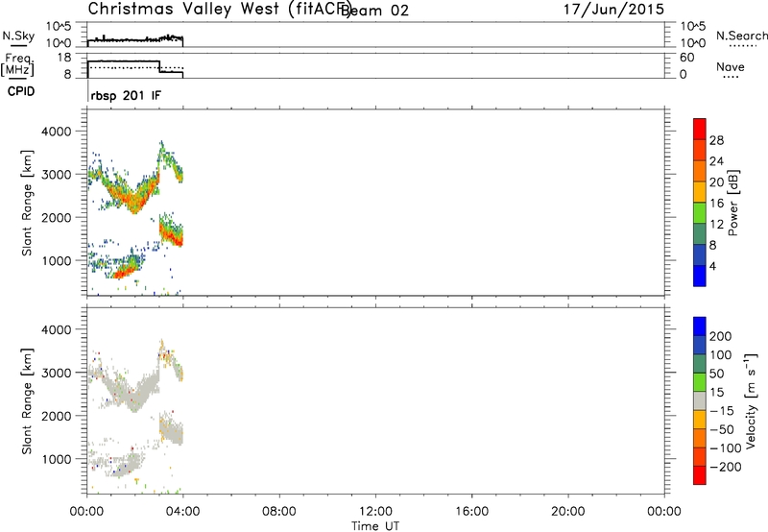The height and width of the screenshot is (532, 768).
Task: Click the 'Time UT' axis label
Action: coord(375,526)
